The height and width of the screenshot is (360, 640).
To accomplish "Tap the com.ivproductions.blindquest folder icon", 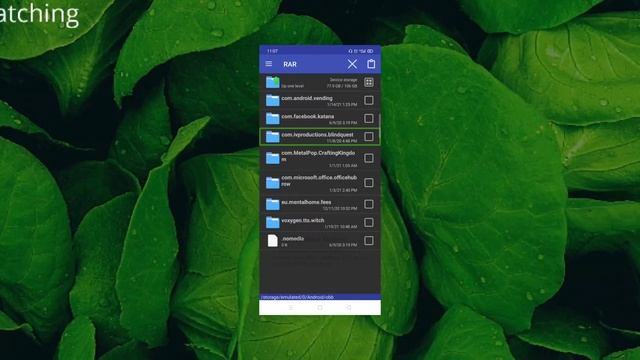I will pos(273,137).
